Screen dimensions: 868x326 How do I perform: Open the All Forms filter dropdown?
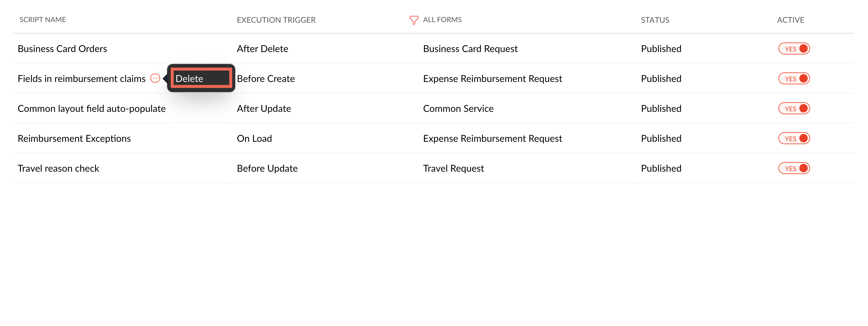(442, 20)
